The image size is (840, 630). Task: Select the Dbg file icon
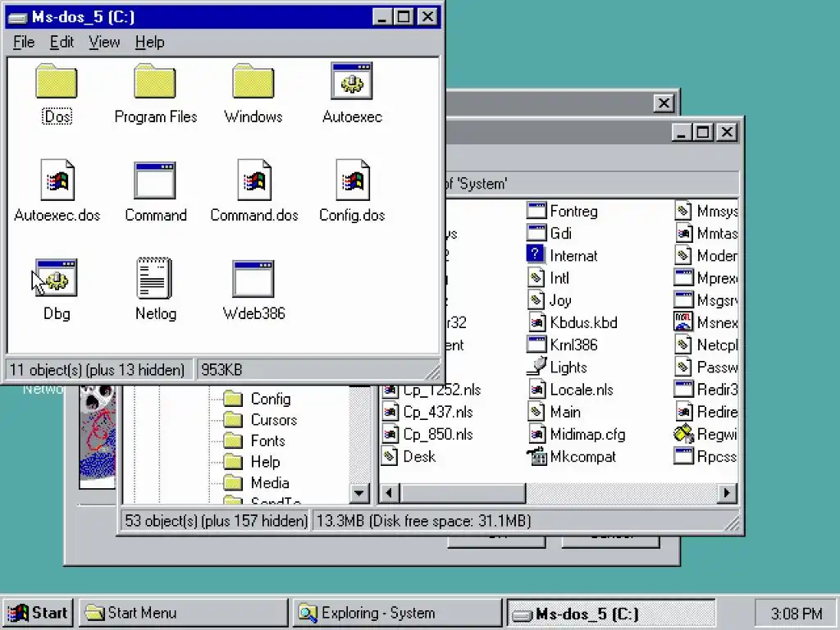(x=57, y=278)
